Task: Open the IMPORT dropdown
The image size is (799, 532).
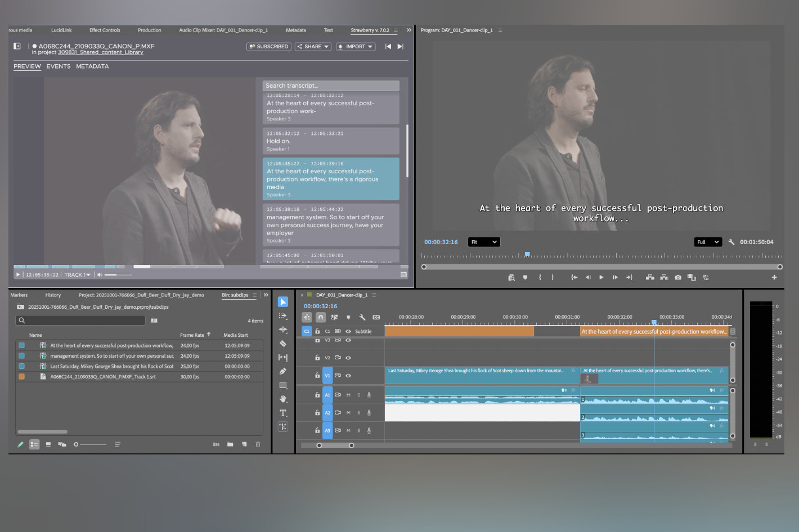Action: coord(356,47)
